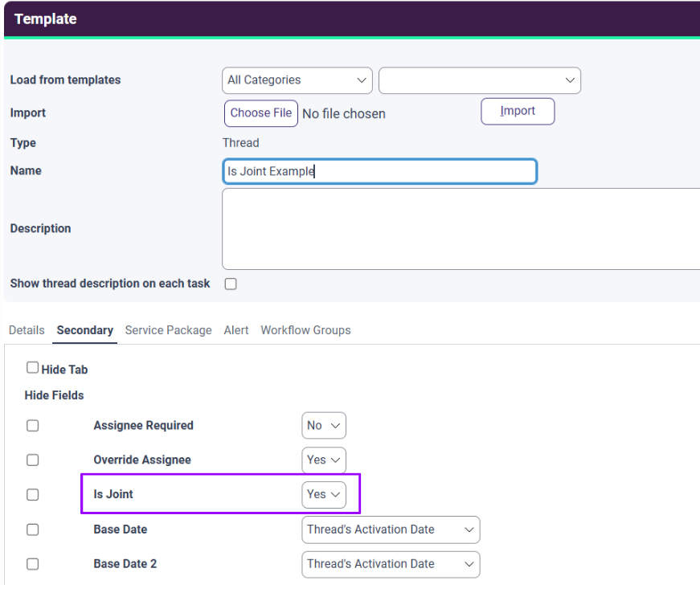Open the Base Date 2 dropdown
700x601 pixels.
(x=391, y=564)
